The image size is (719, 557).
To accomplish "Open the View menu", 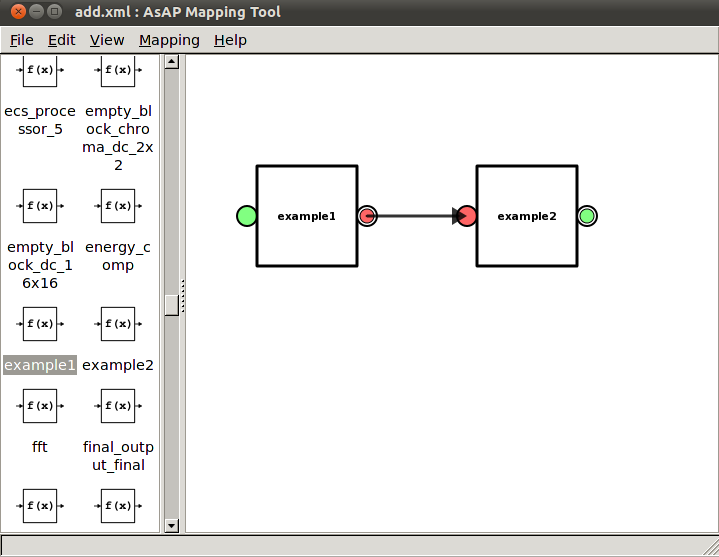I will (107, 40).
